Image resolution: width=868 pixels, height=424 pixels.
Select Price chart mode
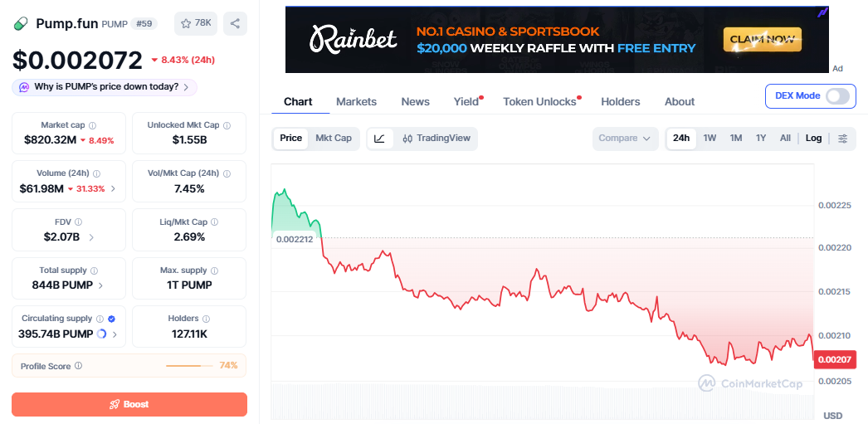291,139
